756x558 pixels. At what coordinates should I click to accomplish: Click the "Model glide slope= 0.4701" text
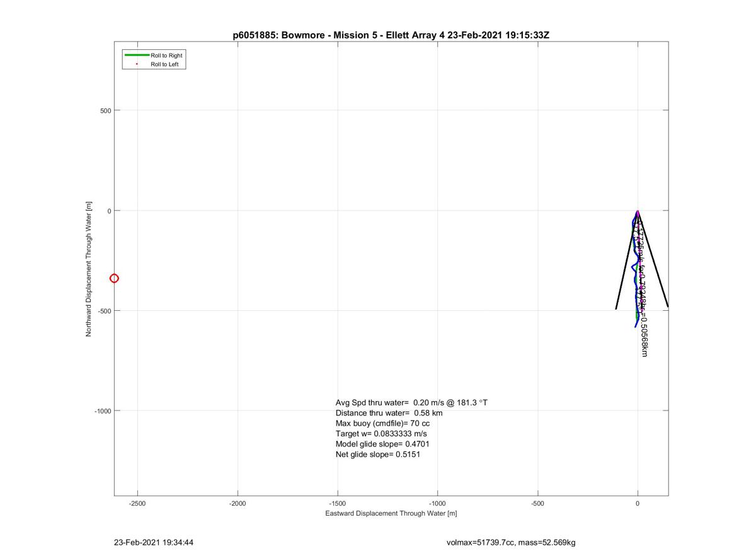point(382,444)
